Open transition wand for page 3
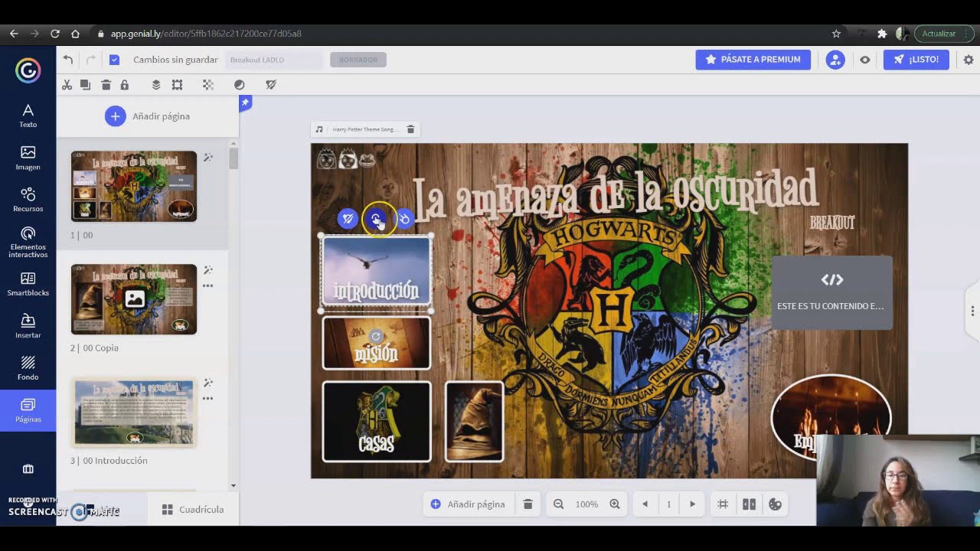The image size is (980, 551). tap(207, 383)
